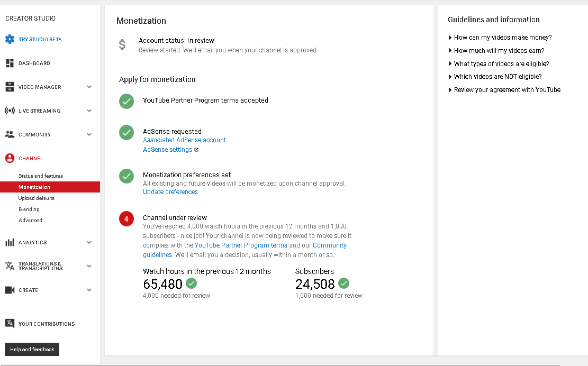Click the 24,508 subscribers value
This screenshot has height=366, width=588.
[314, 284]
